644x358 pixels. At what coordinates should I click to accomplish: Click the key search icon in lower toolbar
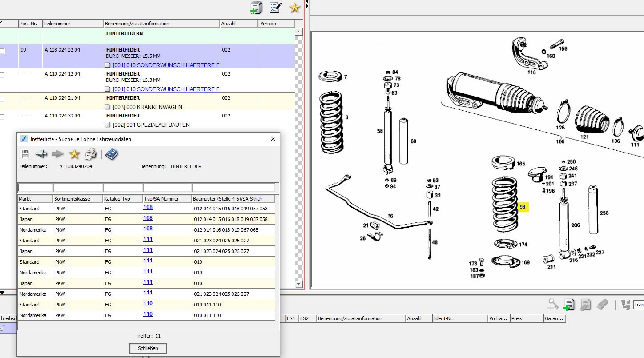(x=553, y=304)
